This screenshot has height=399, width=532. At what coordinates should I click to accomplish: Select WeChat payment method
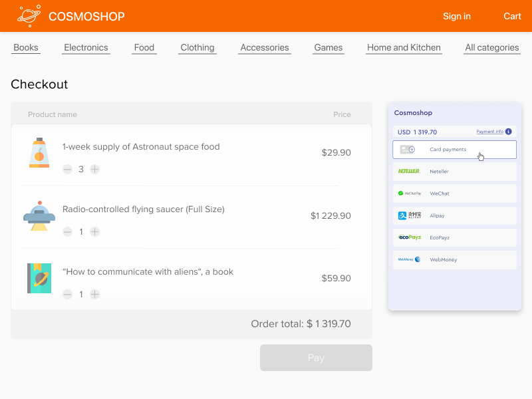click(454, 194)
